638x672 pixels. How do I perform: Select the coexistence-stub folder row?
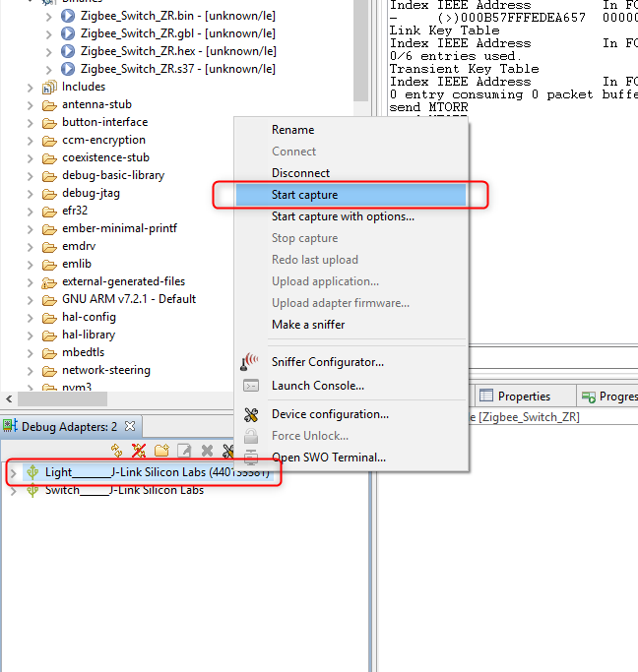(105, 157)
